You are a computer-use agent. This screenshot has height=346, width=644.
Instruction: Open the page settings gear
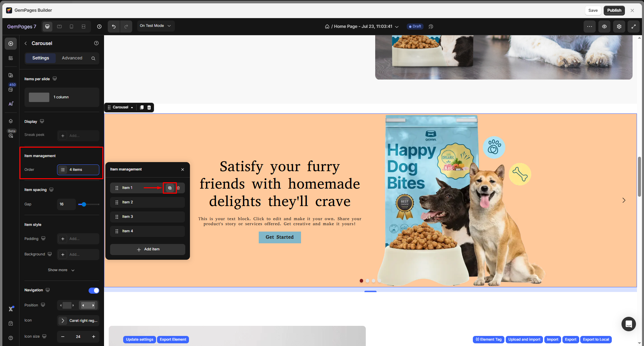(x=619, y=27)
